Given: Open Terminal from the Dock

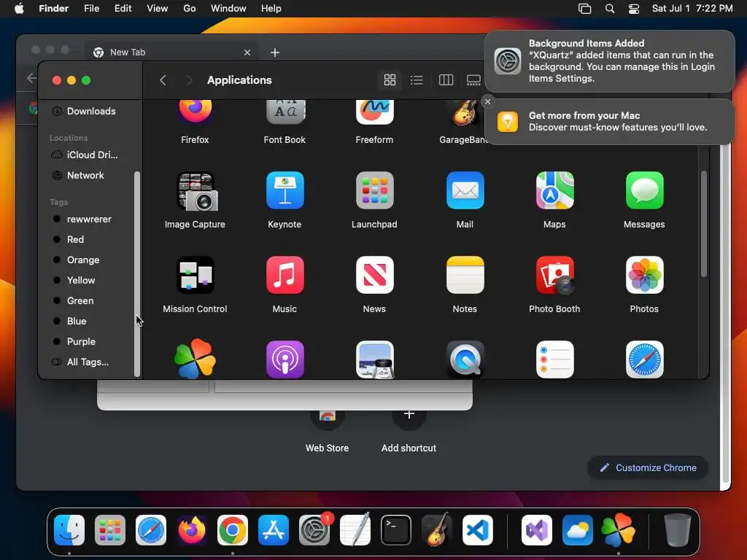Looking at the screenshot, I should (x=396, y=530).
